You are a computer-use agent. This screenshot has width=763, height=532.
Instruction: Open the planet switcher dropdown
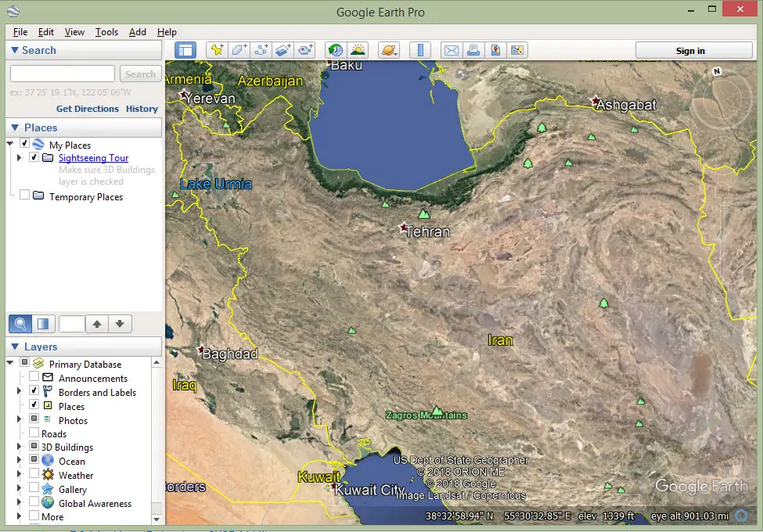[389, 50]
